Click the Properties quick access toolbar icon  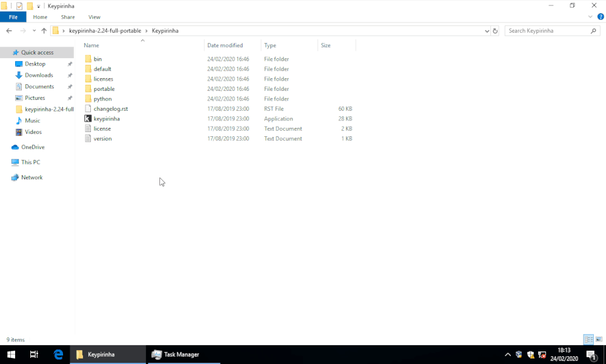tap(19, 6)
